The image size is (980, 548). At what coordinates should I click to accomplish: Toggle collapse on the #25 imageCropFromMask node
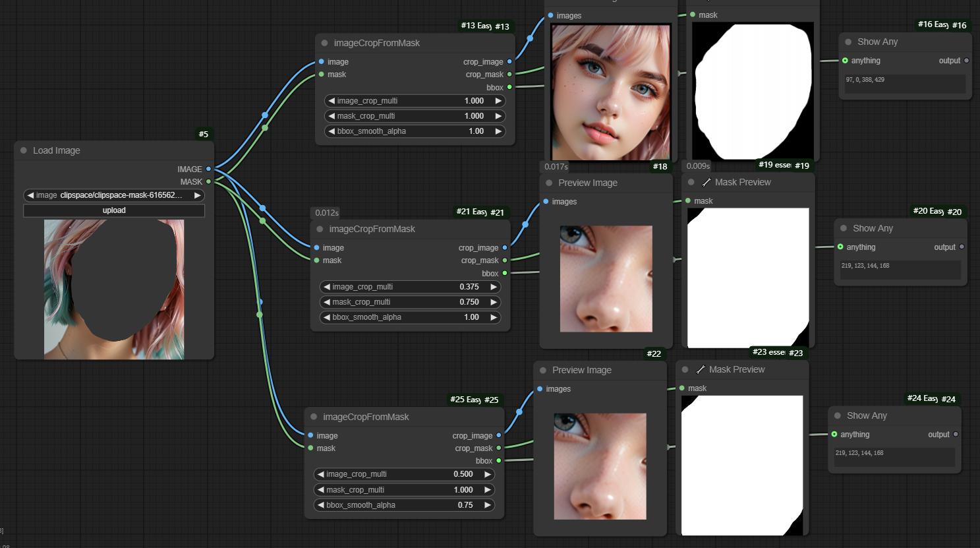pyautogui.click(x=314, y=417)
